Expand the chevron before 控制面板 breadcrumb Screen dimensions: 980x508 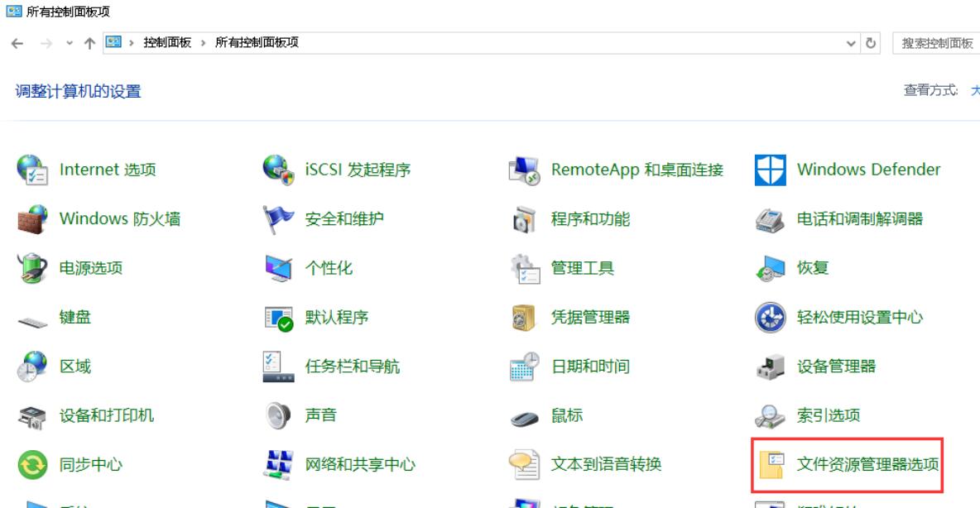point(132,43)
